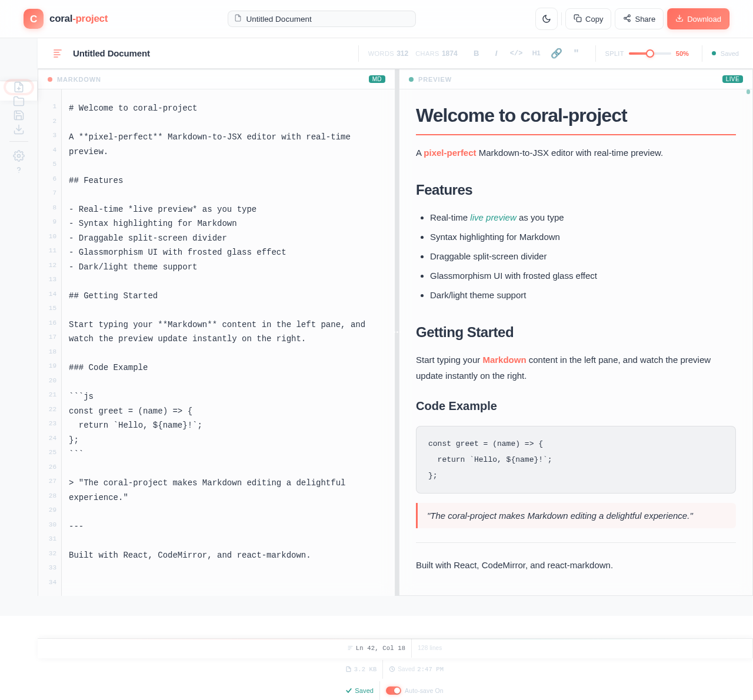This screenshot has height=700, width=753.
Task: Click the 'const greet' line in editor
Action: tap(131, 411)
